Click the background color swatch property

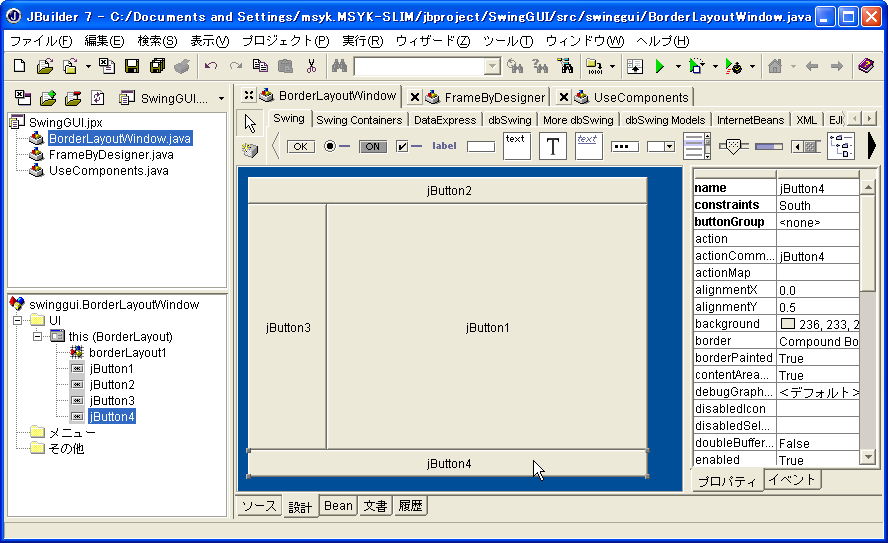tap(787, 324)
